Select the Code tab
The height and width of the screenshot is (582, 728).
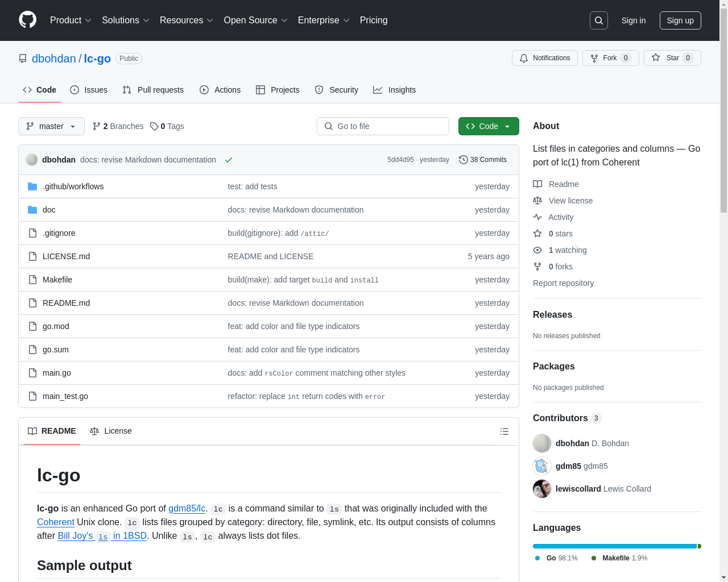pos(40,90)
